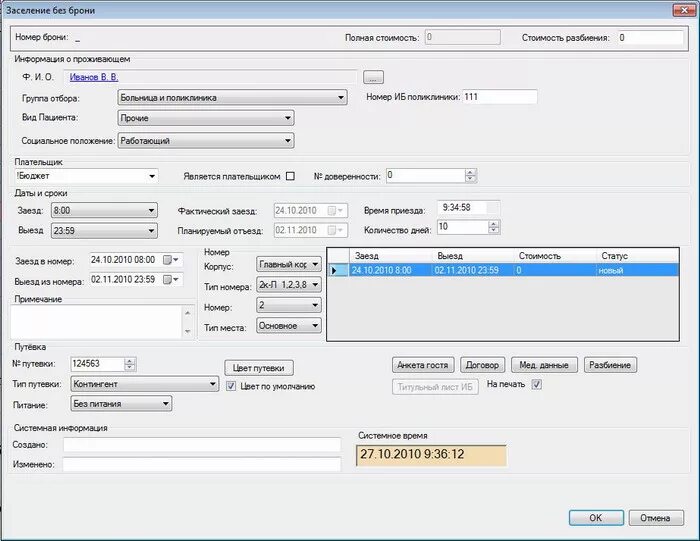
Task: Click the № доверенности input field
Action: coord(425,175)
